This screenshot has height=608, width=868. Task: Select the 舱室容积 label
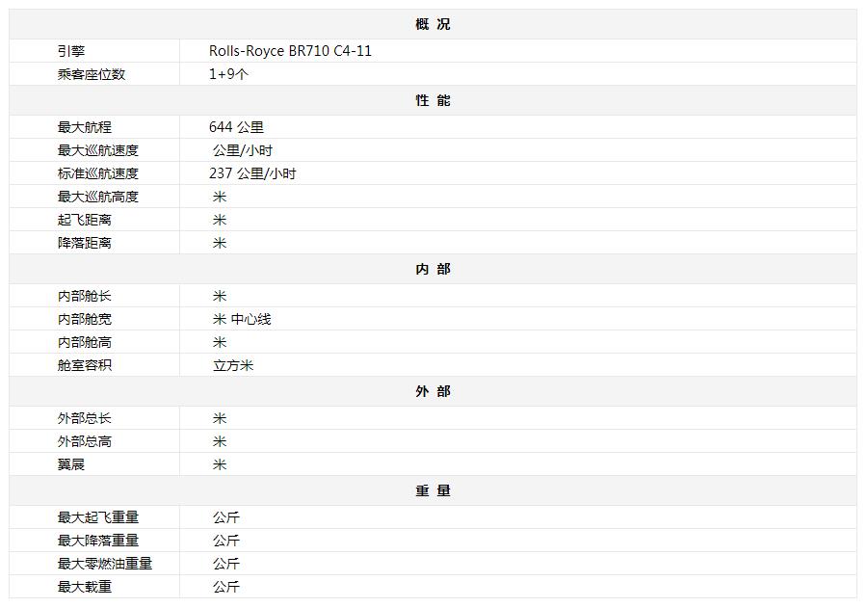[x=85, y=365]
